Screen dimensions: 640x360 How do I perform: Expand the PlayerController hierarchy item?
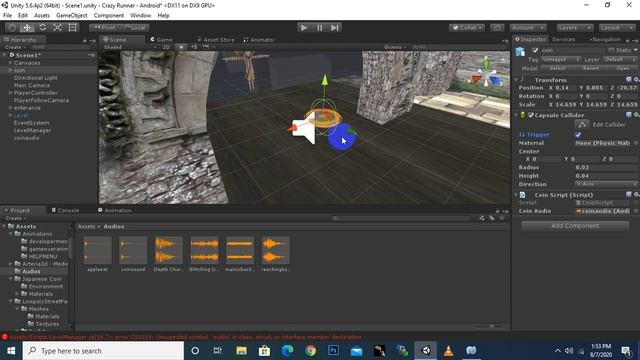[x=10, y=93]
